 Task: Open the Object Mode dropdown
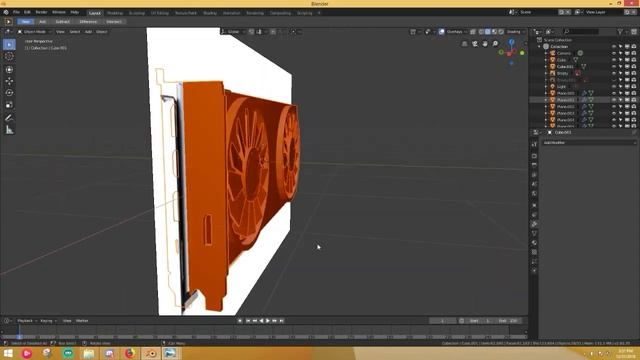coord(34,32)
